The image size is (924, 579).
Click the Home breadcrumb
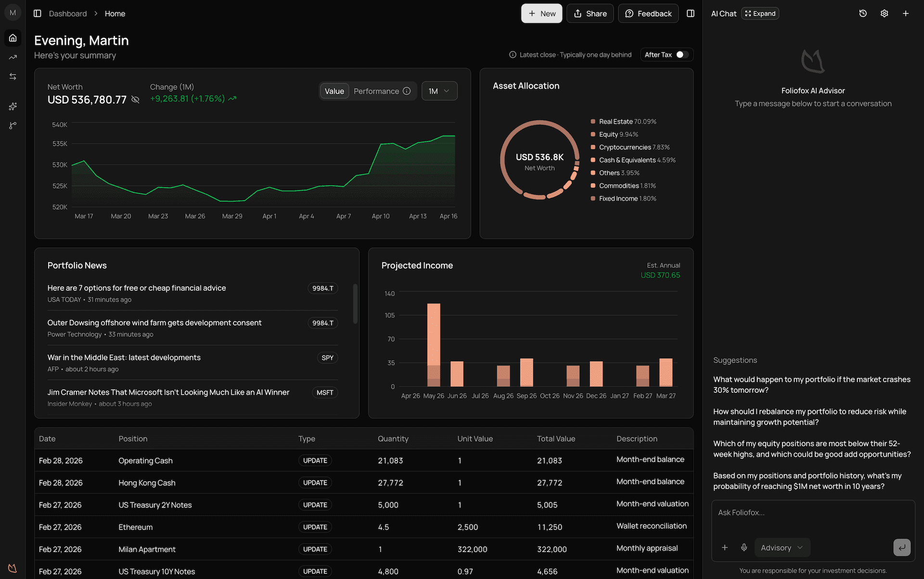115,13
